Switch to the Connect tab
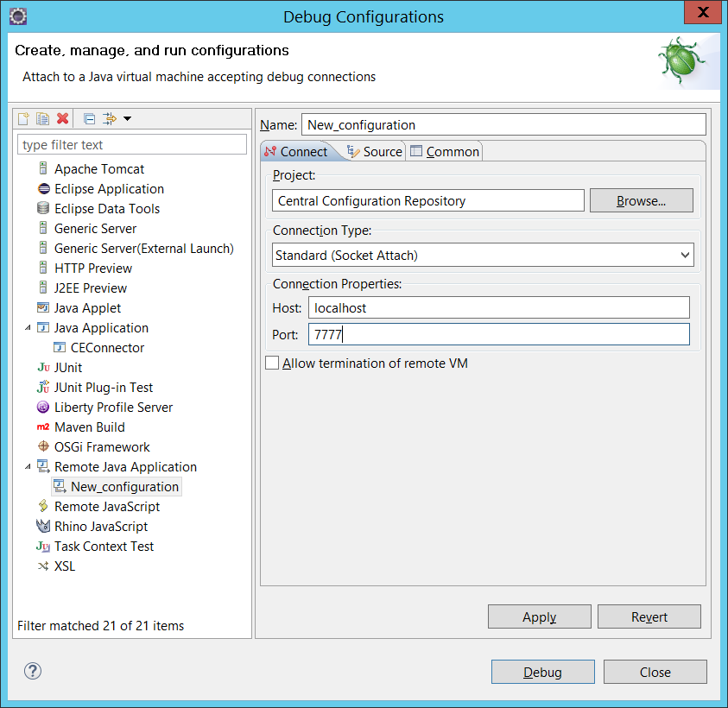The height and width of the screenshot is (708, 728). click(295, 151)
